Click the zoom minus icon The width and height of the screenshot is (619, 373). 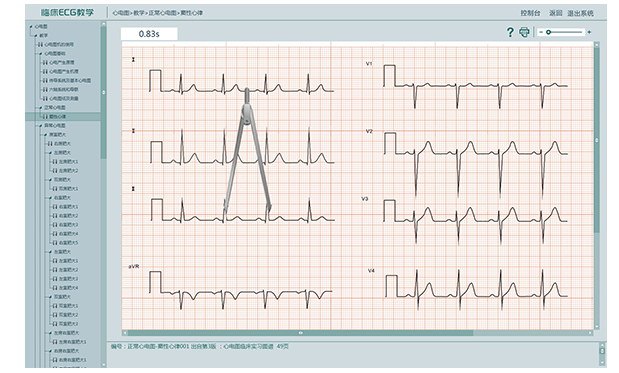point(541,32)
